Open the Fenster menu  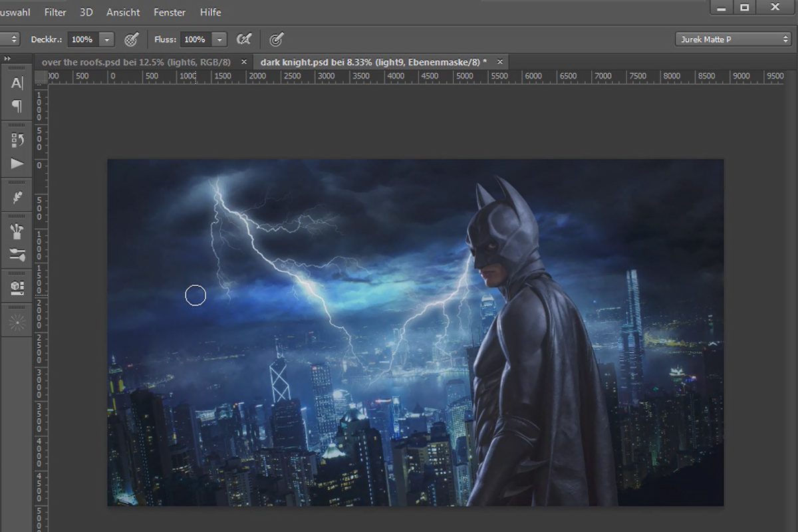point(170,12)
